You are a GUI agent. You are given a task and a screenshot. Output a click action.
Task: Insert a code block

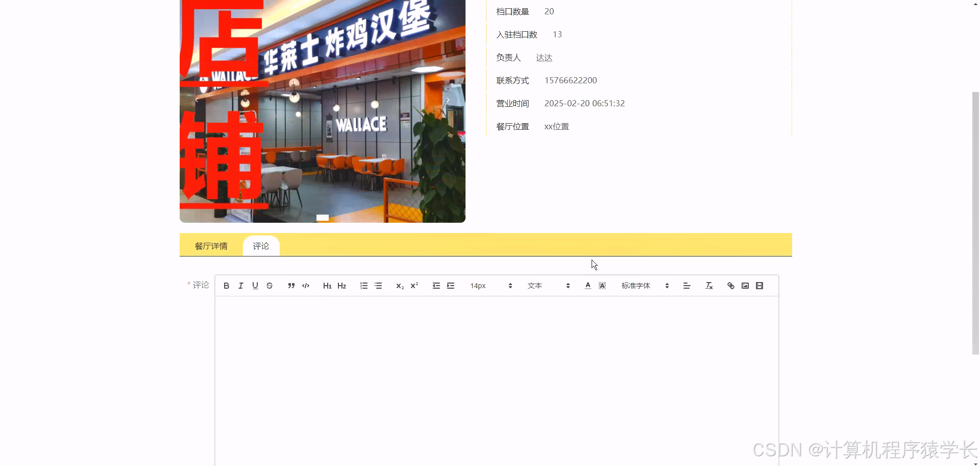pos(305,286)
